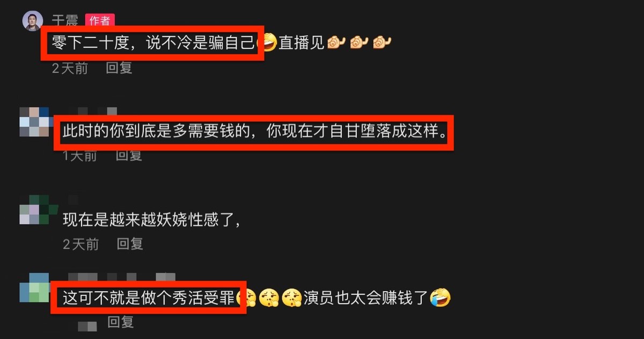Reply to 于震's 零下二十度 comment

click(x=119, y=68)
